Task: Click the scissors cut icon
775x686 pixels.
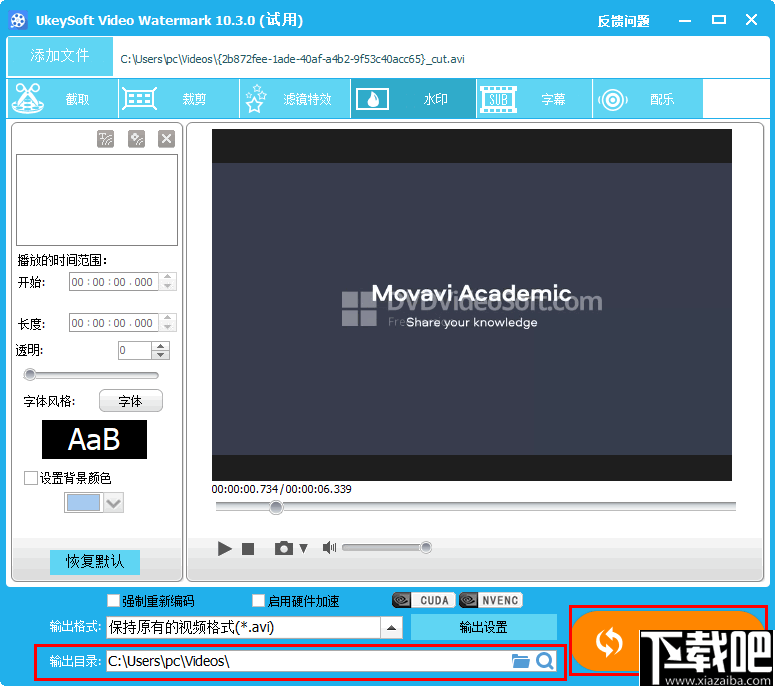Action: pyautogui.click(x=28, y=98)
